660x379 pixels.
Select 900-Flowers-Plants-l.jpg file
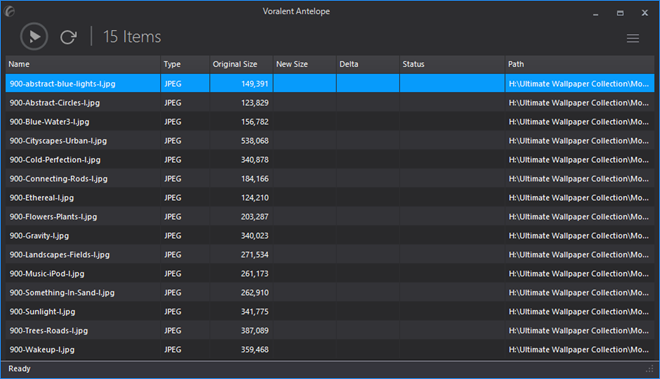pyautogui.click(x=53, y=216)
